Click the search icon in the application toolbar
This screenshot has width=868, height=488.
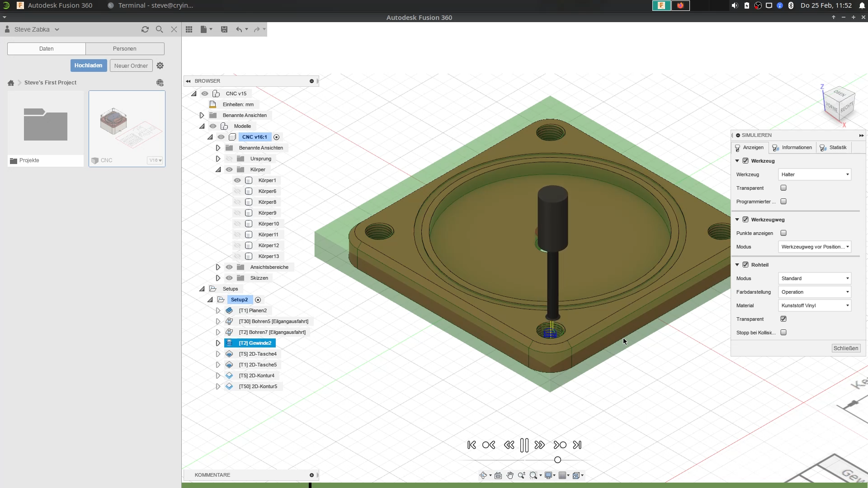[159, 29]
